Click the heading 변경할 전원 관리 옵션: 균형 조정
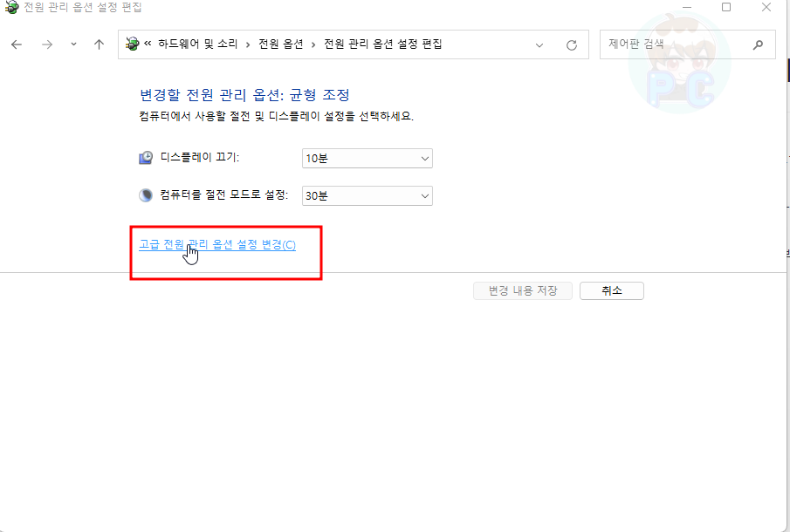Viewport: 790px width, 532px height. (244, 94)
